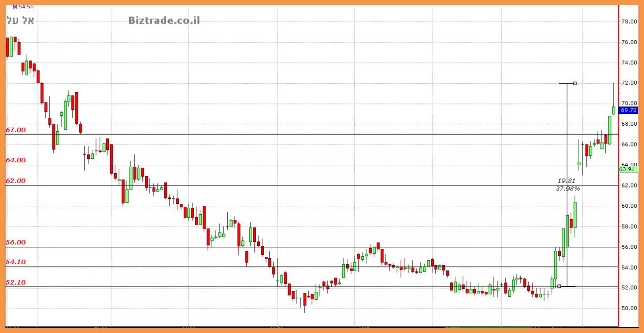This screenshot has width=644, height=333.
Task: Select the 56.00 red level label
Action: [x=15, y=242]
